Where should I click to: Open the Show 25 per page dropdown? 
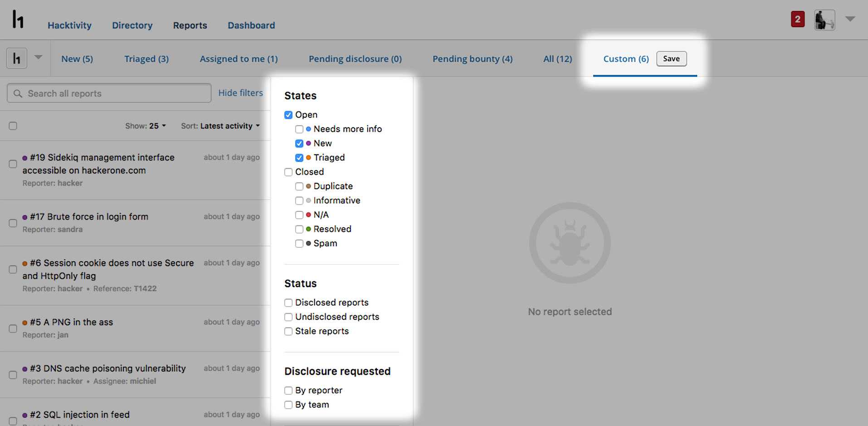[x=146, y=126]
